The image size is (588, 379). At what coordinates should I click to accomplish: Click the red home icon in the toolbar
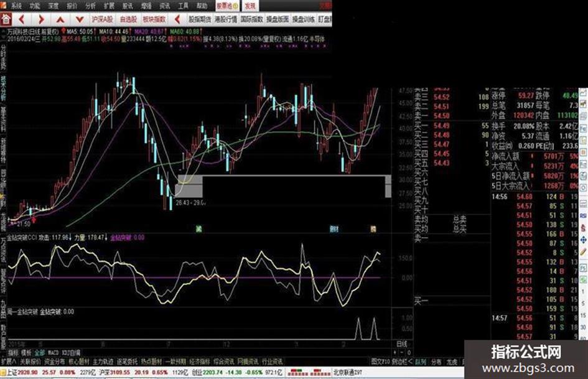tap(6, 19)
